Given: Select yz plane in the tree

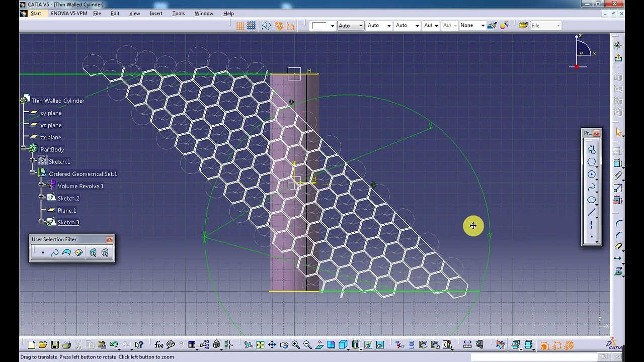Looking at the screenshot, I should [x=51, y=125].
